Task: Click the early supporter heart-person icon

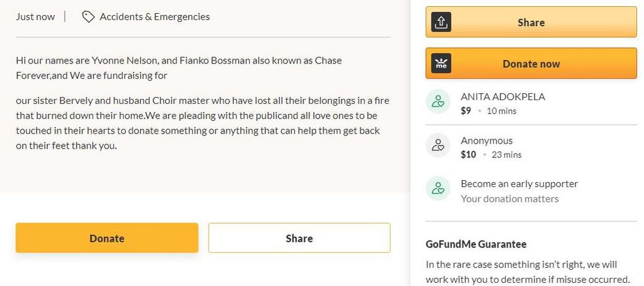Action: (x=438, y=188)
